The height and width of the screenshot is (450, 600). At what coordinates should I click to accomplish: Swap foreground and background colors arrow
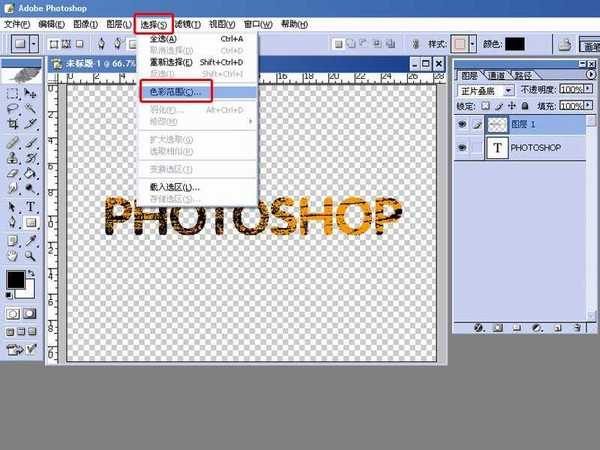(x=31, y=273)
